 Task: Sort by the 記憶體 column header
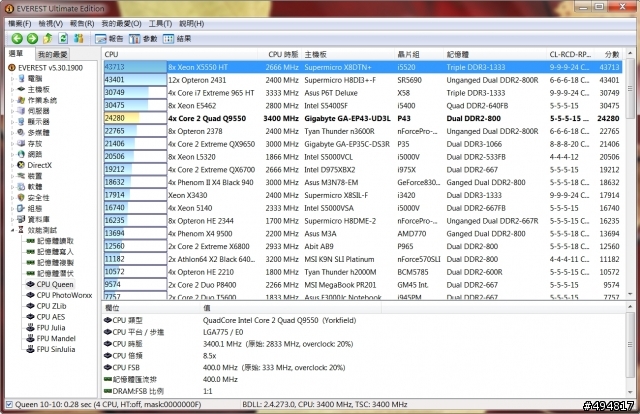coord(495,54)
